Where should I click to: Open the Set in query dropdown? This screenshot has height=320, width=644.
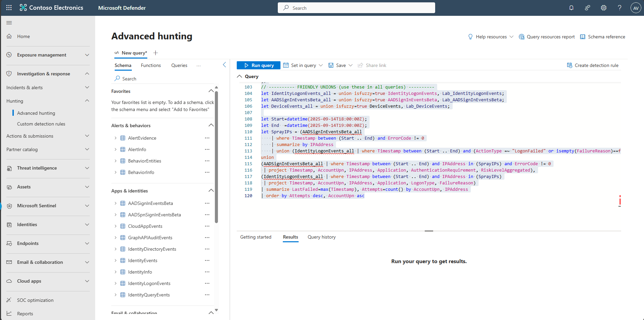coord(303,65)
